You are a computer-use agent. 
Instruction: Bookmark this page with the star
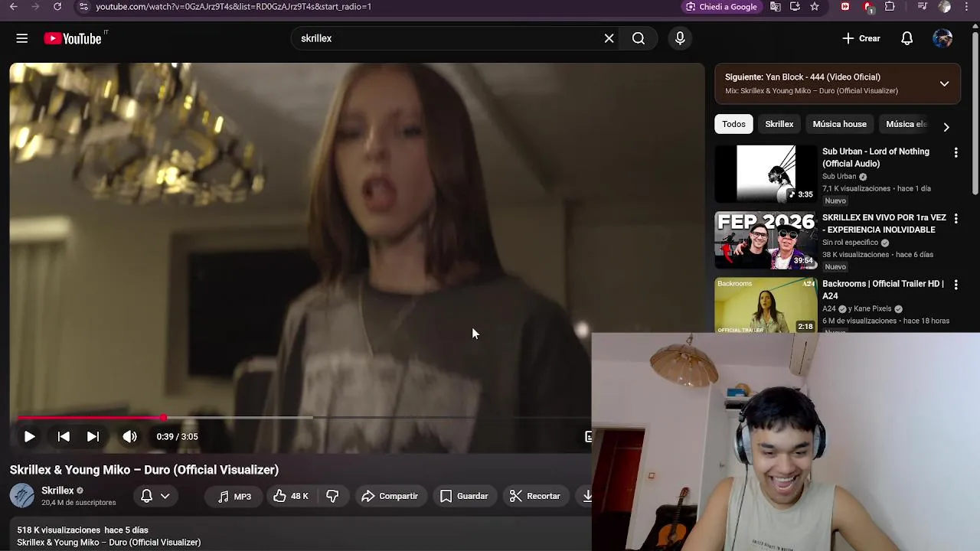pos(815,6)
